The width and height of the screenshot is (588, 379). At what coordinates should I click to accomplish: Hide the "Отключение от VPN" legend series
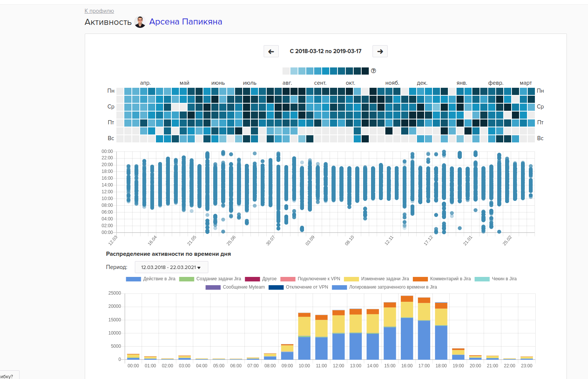tap(298, 287)
